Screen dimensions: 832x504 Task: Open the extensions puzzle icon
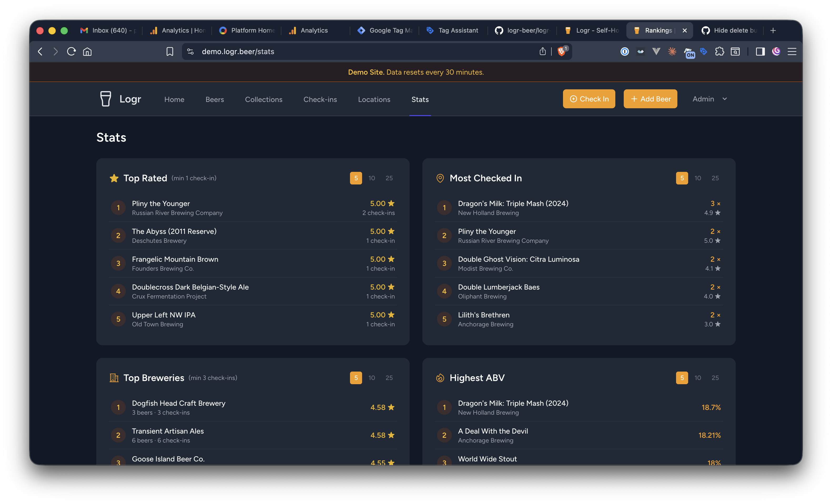719,52
